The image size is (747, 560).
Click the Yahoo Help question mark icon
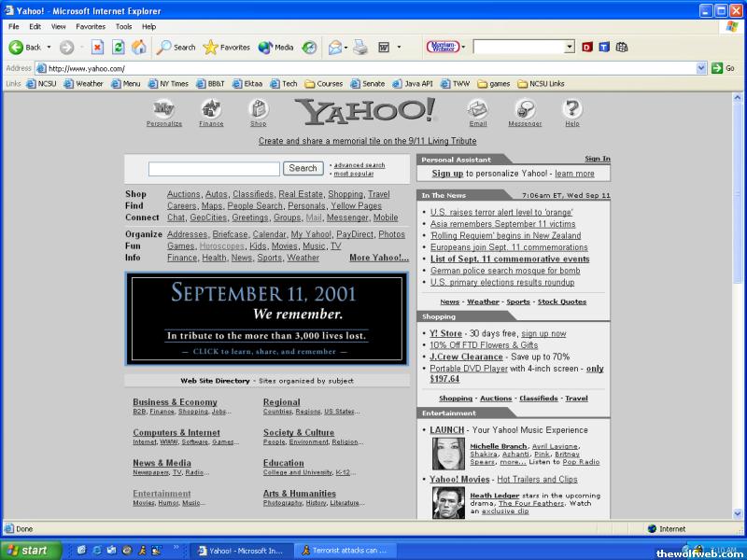tap(572, 110)
